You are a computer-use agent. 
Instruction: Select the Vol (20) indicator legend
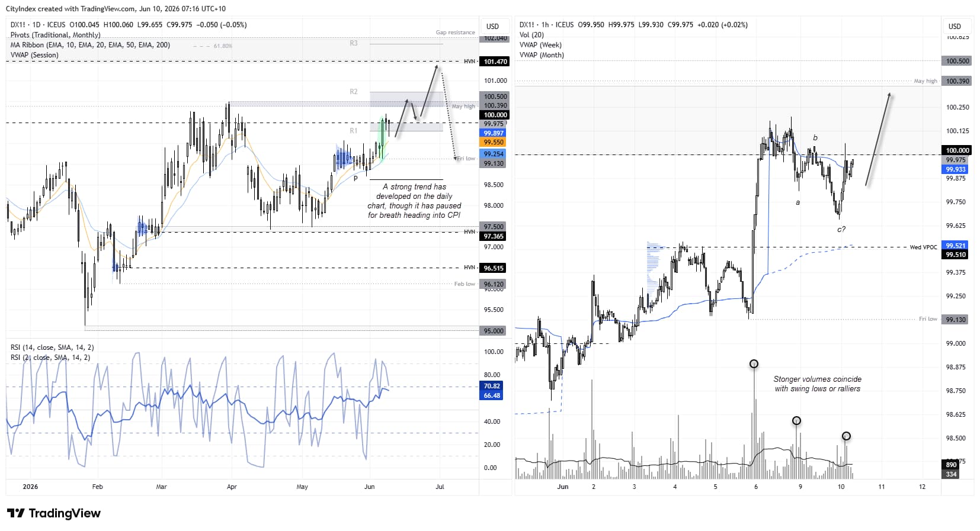tap(531, 35)
